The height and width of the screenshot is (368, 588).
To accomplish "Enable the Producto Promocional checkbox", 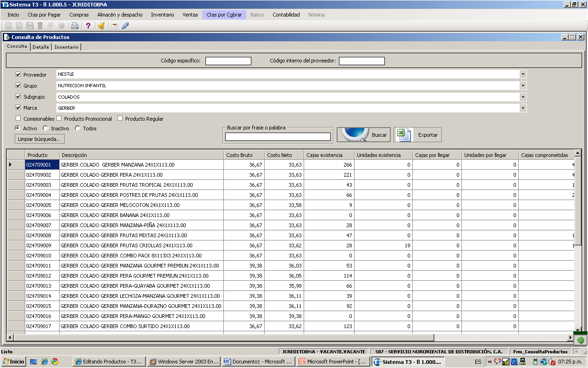I will (x=59, y=118).
